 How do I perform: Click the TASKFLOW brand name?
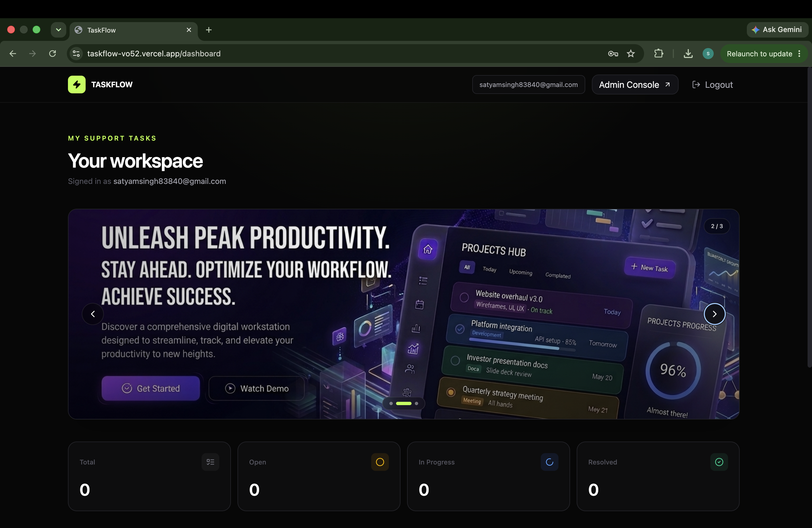(x=112, y=85)
